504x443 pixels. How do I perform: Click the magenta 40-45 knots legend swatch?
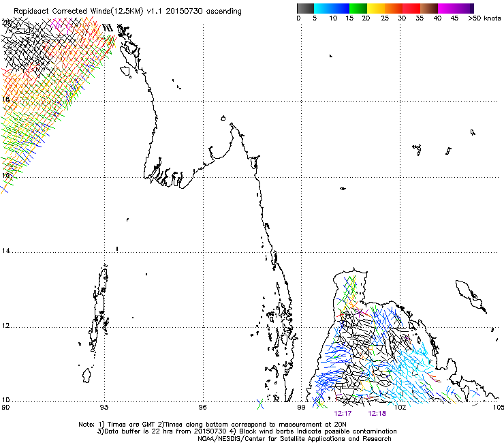[447, 8]
